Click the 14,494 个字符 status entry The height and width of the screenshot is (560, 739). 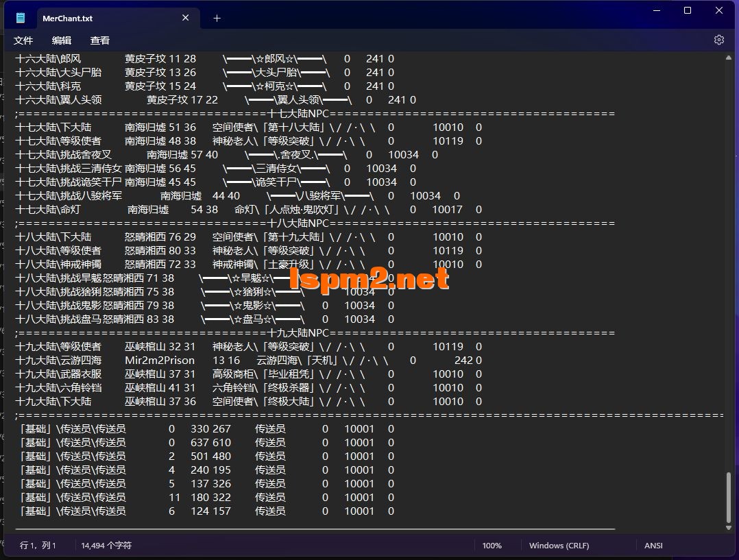coord(106,546)
